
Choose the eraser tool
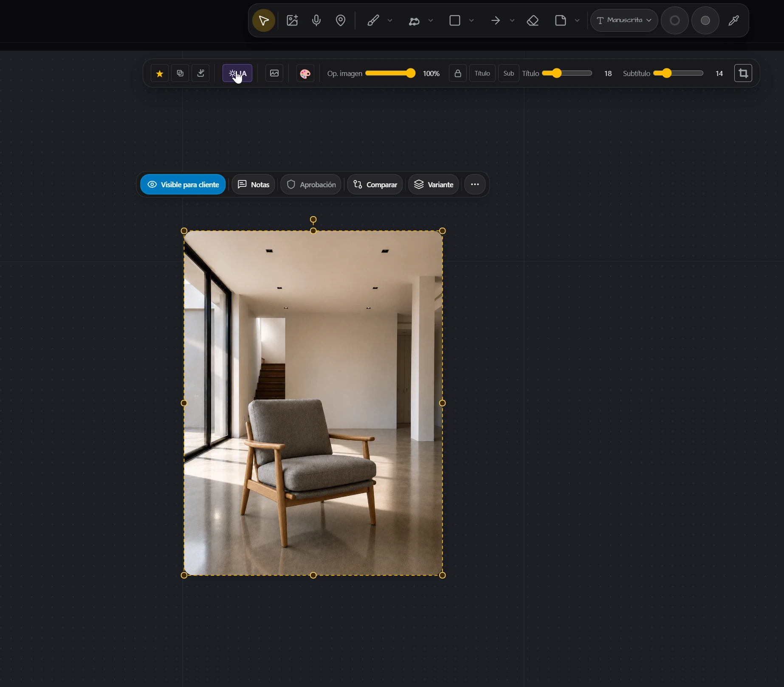(533, 20)
